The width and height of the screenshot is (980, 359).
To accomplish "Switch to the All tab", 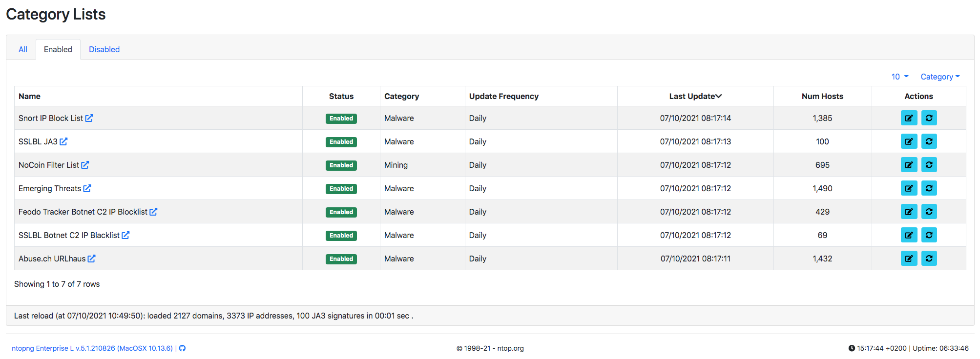I will coord(23,49).
